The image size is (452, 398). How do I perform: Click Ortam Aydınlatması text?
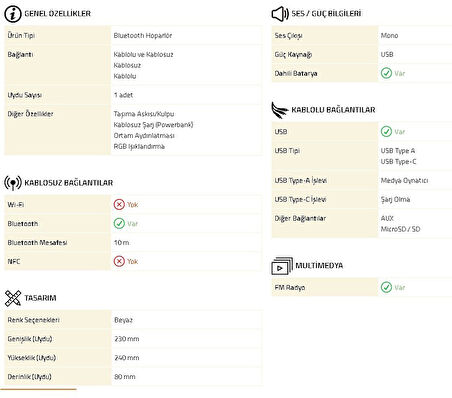pos(144,135)
